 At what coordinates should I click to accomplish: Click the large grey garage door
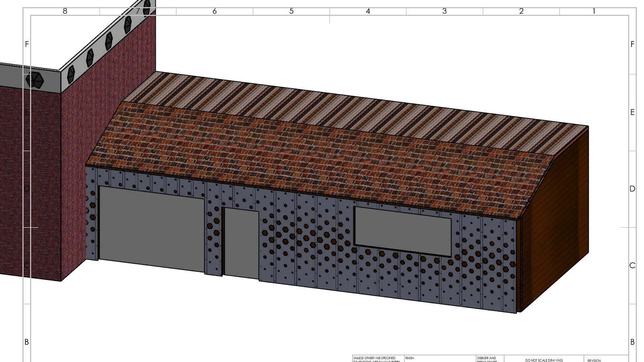pos(152,227)
